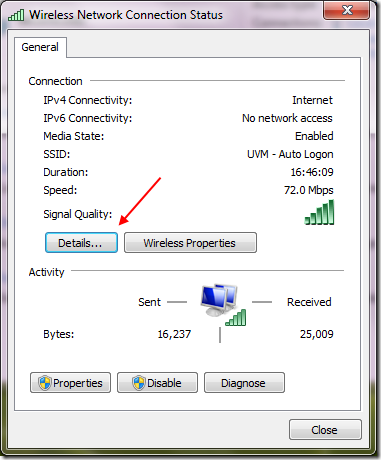Run Diagnose on the connection

point(244,383)
